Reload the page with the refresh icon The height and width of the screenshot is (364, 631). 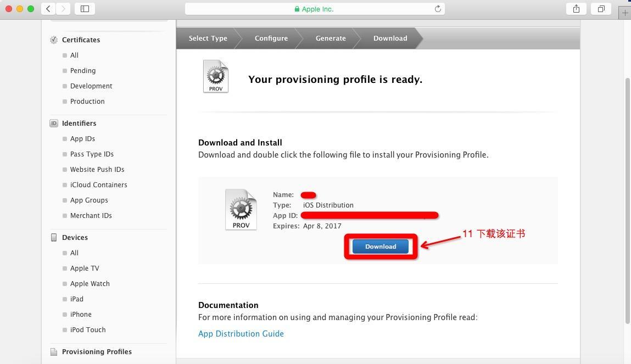[438, 9]
